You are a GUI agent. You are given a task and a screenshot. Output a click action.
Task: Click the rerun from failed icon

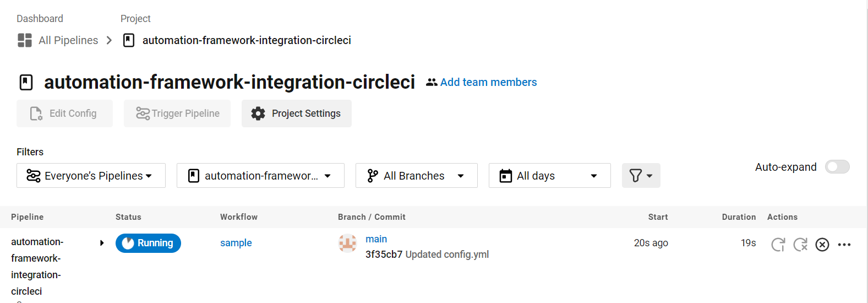(x=800, y=244)
